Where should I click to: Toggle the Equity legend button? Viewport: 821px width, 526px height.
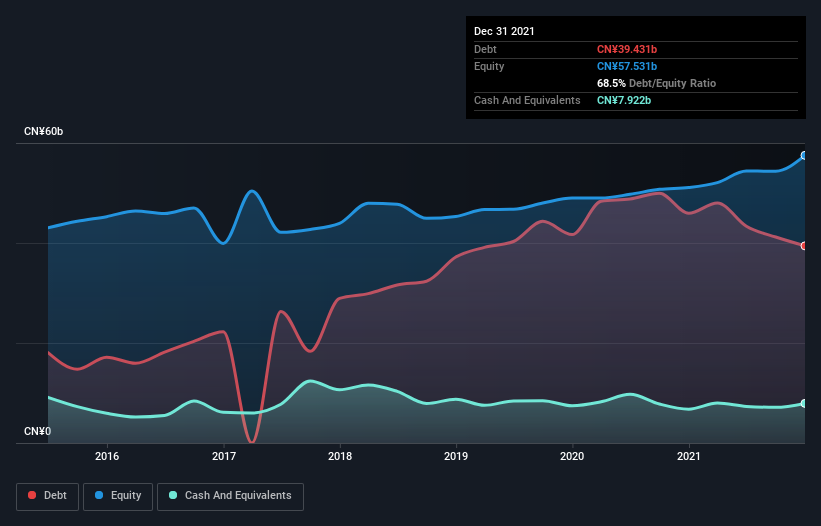[118, 496]
